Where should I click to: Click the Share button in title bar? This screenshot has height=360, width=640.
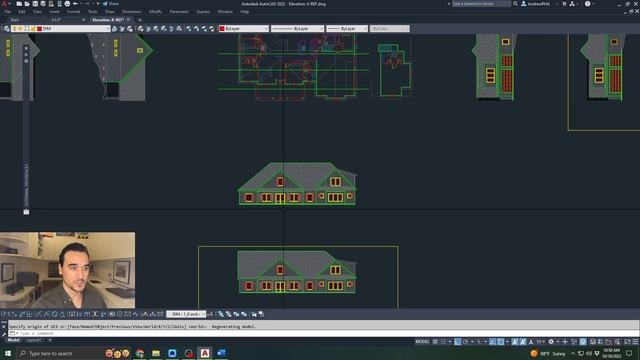pyautogui.click(x=110, y=4)
